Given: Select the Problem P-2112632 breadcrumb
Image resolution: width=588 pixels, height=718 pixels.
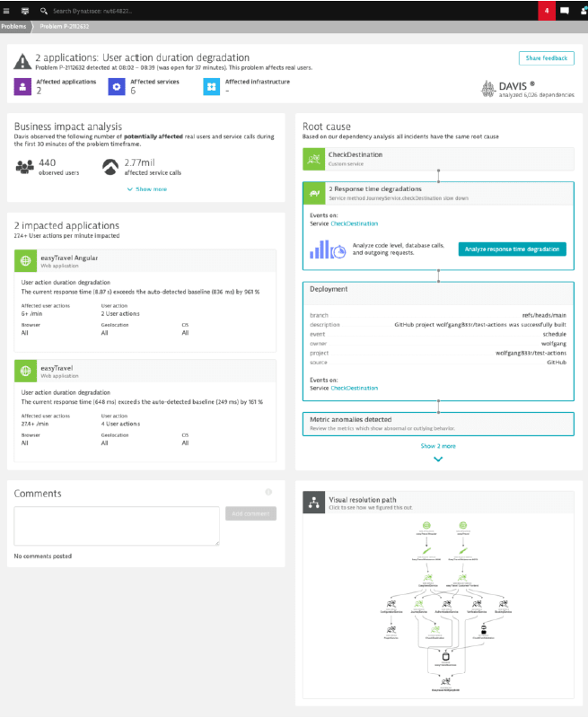Looking at the screenshot, I should (64, 27).
